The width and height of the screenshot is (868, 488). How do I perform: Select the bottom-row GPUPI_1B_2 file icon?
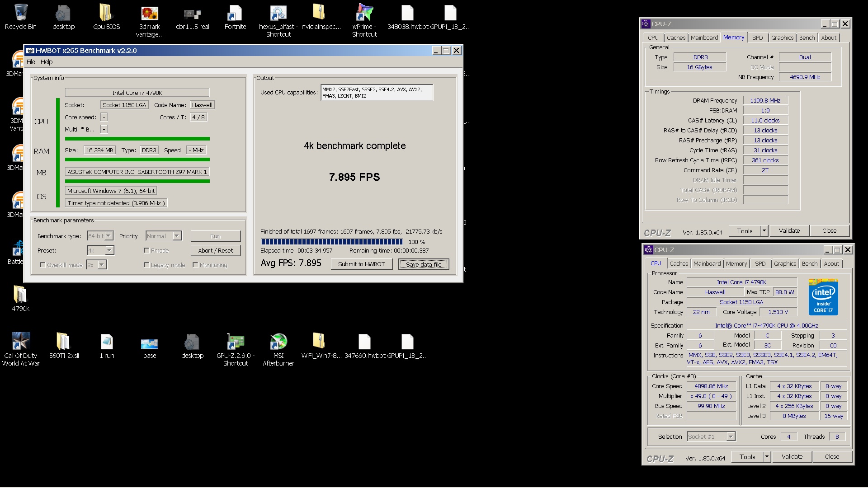[x=407, y=346]
